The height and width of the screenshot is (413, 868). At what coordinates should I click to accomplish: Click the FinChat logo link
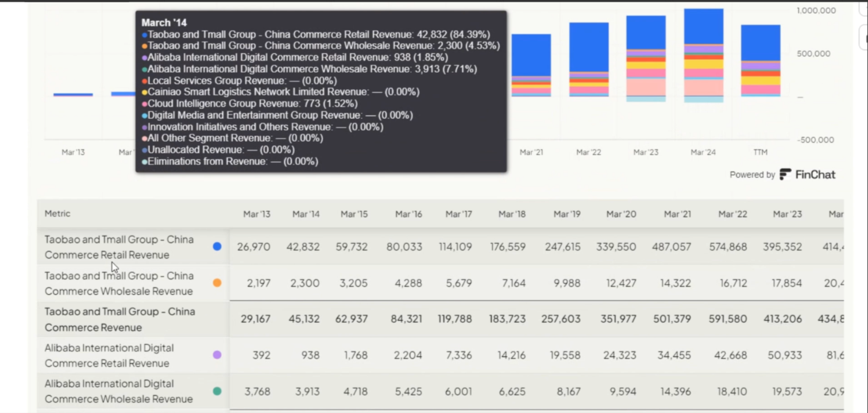[807, 175]
